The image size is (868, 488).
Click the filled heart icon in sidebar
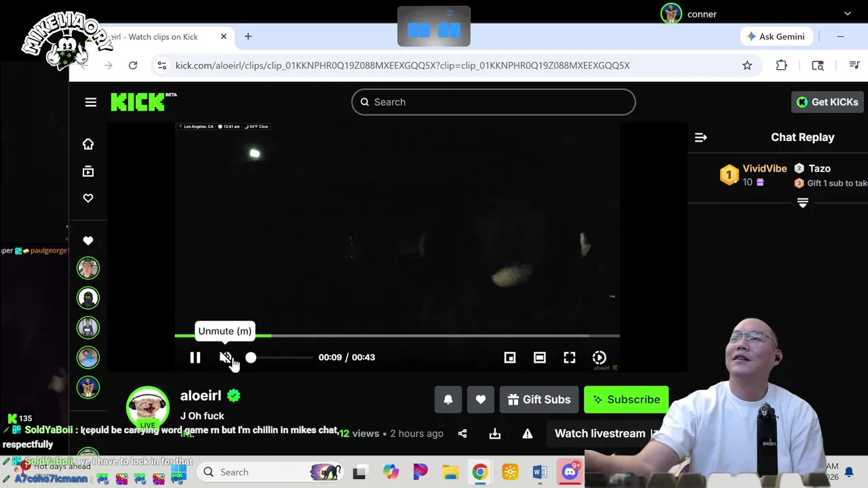88,241
